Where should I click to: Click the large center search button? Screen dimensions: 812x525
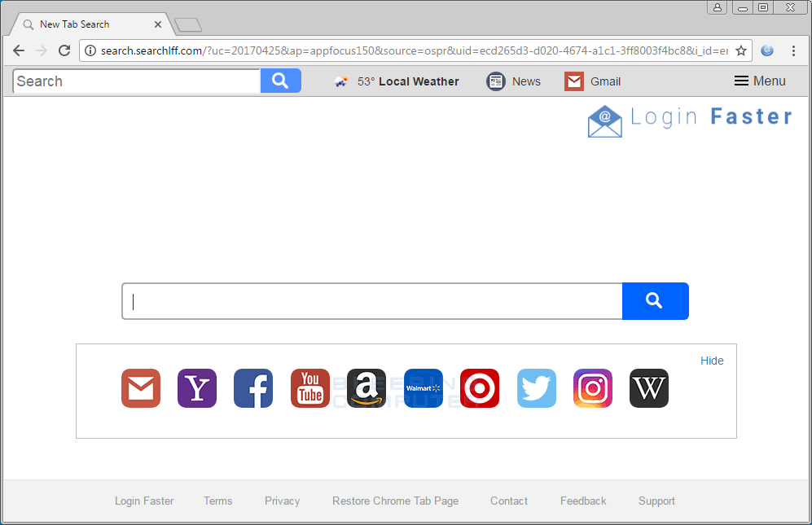click(655, 301)
